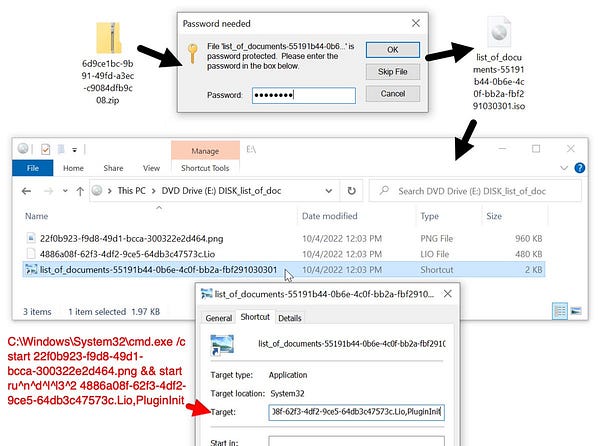Click the ISO disc image file icon

click(x=499, y=32)
